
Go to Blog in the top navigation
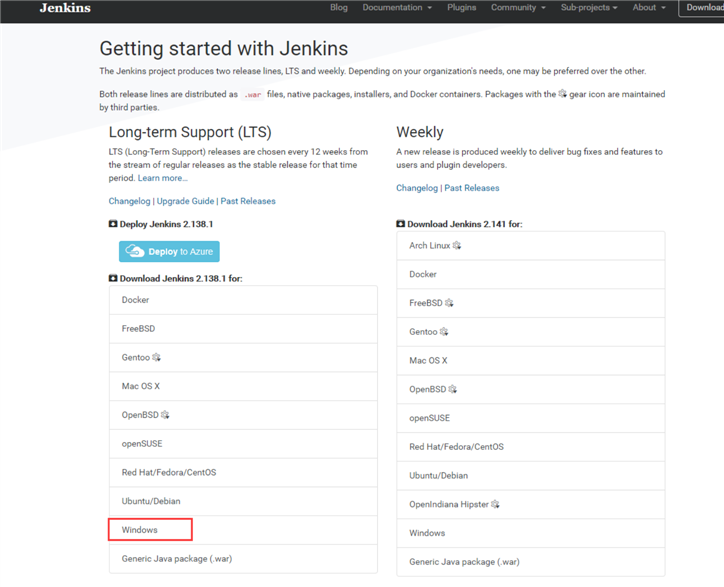coord(339,8)
